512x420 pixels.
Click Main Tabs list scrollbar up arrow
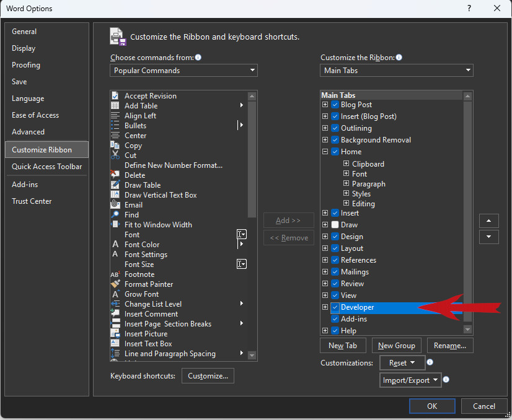[x=467, y=96]
